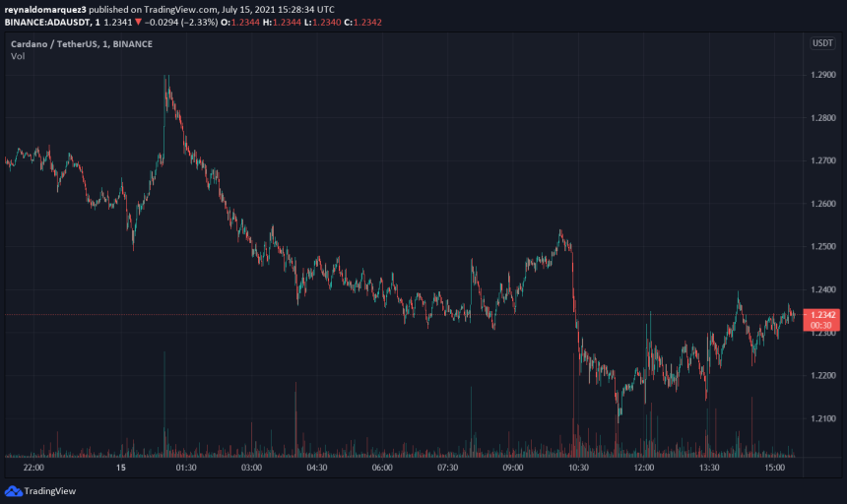Click the 12:00 time axis label
The height and width of the screenshot is (504, 847).
[x=643, y=468]
